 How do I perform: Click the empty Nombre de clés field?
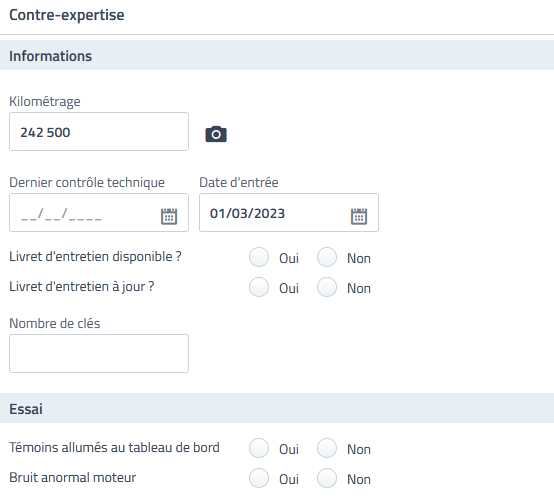pos(99,354)
